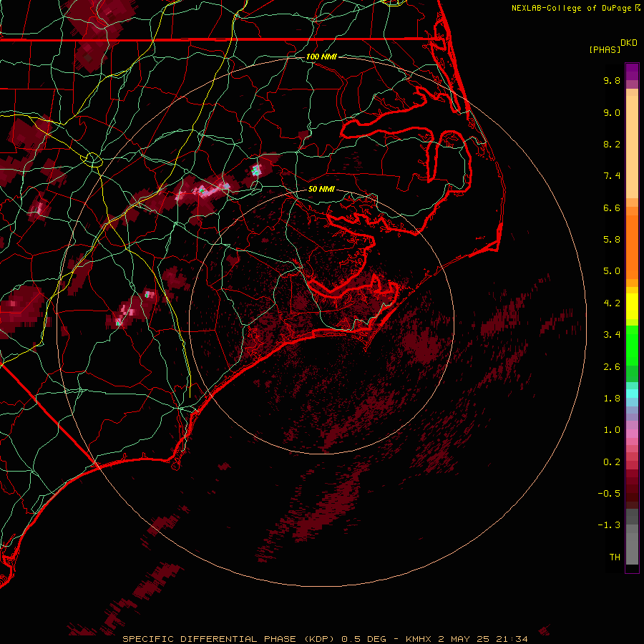Viewport: 644px width, 644px height.
Task: Click the 9.8 value on the color scale
Action: tap(612, 80)
